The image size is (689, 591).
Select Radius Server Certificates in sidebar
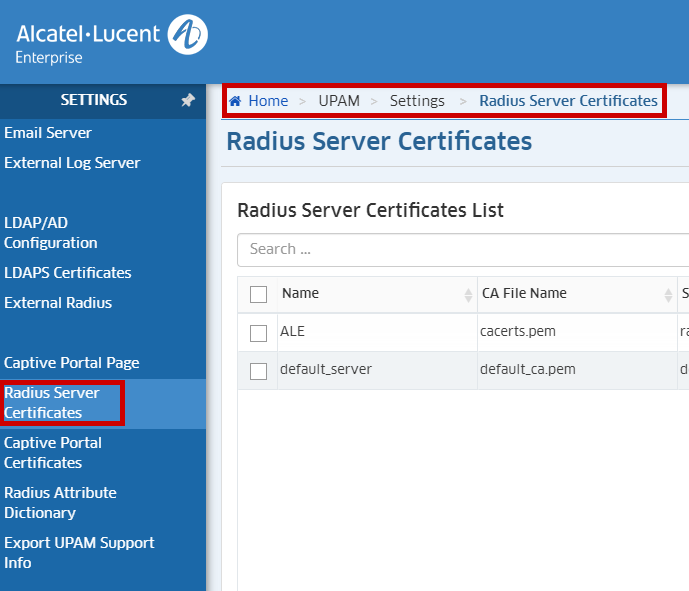coord(52,403)
